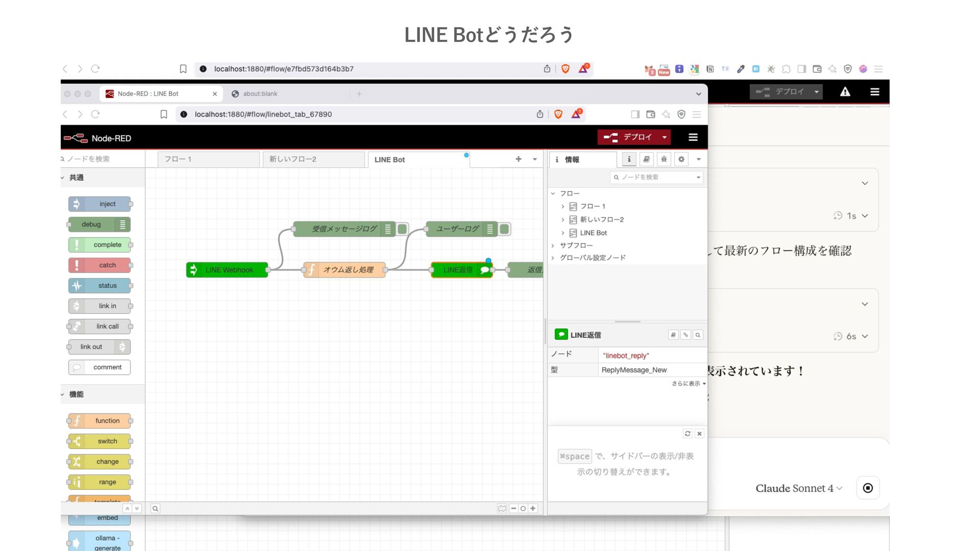980x551 pixels.
Task: Click the bookmark icon in front browser toolbar
Action: coord(164,114)
